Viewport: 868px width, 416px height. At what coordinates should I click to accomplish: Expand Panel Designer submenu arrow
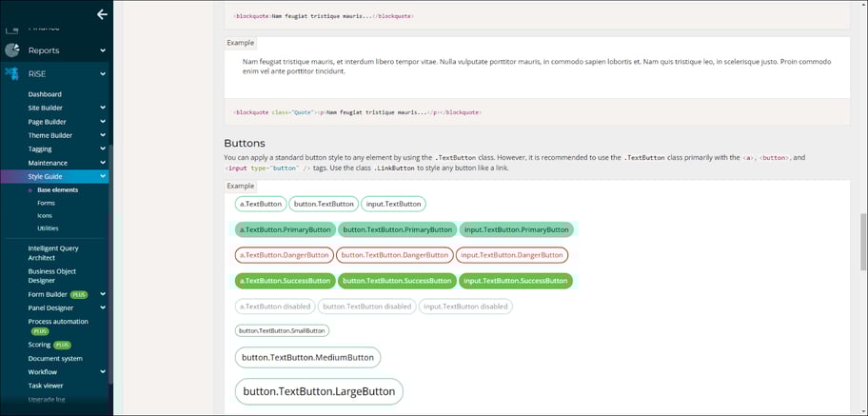103,308
